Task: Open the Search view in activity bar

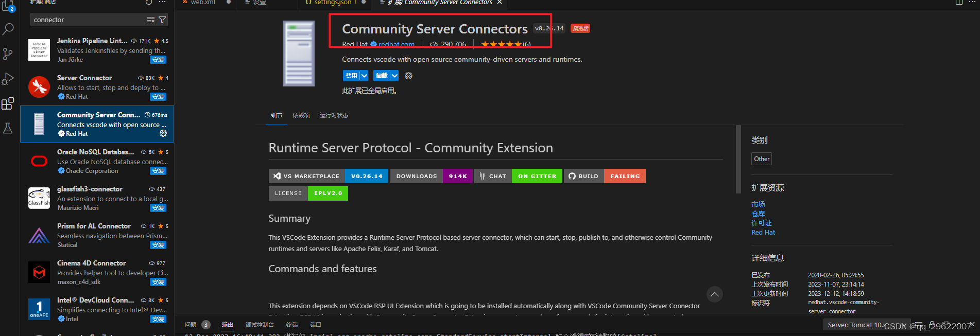Action: [8, 29]
